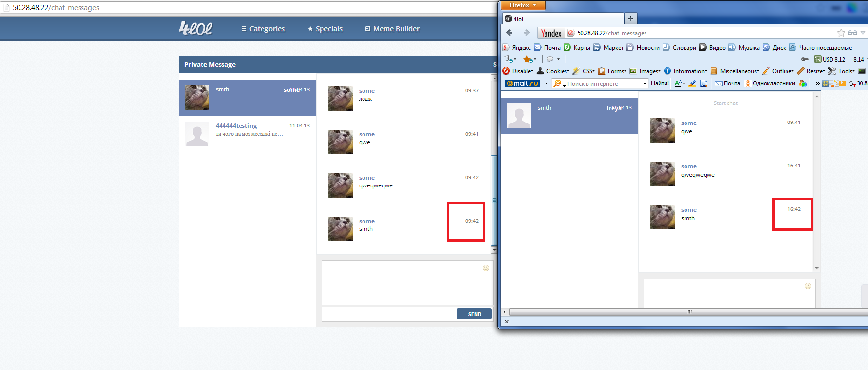Click the glasses reader icon in the address bar
Image resolution: width=868 pixels, height=370 pixels.
click(x=852, y=33)
